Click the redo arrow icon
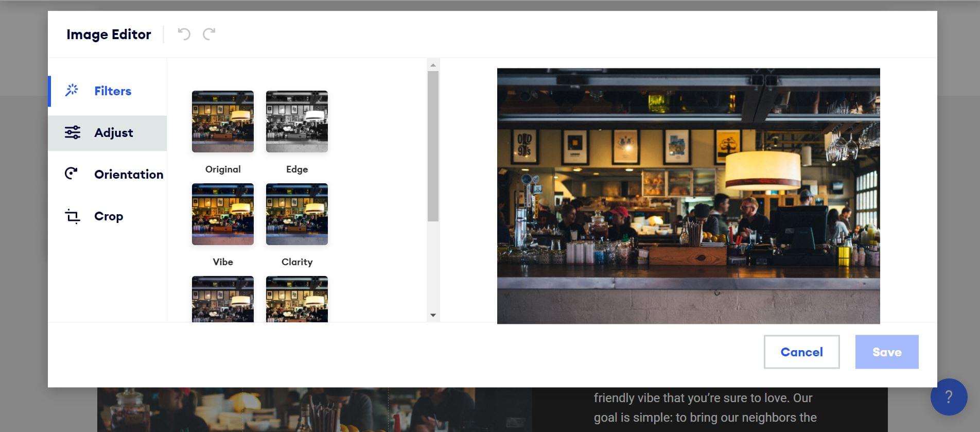The width and height of the screenshot is (980, 432). [x=209, y=34]
